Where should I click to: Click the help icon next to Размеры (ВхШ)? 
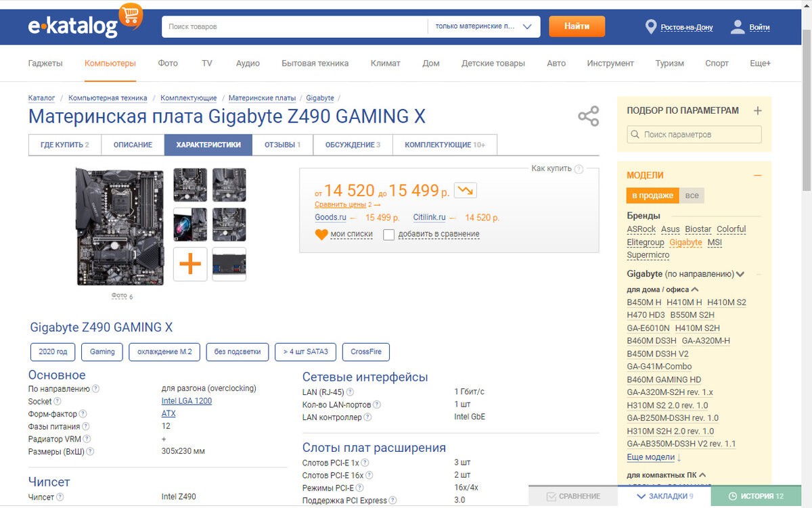pos(90,452)
